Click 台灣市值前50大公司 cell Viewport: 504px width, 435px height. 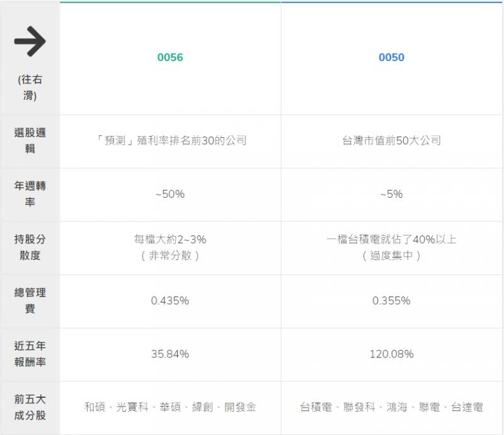[391, 141]
